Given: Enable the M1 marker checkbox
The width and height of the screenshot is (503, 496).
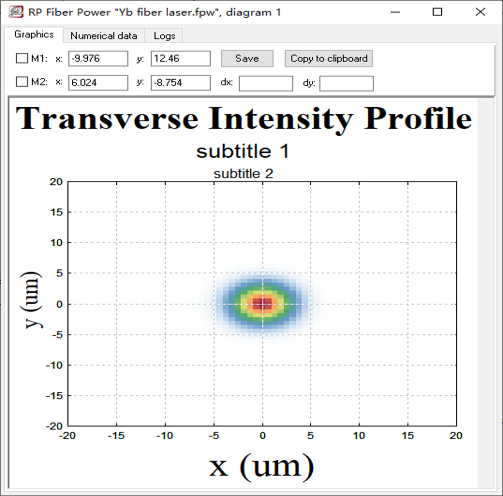Looking at the screenshot, I should tap(22, 58).
